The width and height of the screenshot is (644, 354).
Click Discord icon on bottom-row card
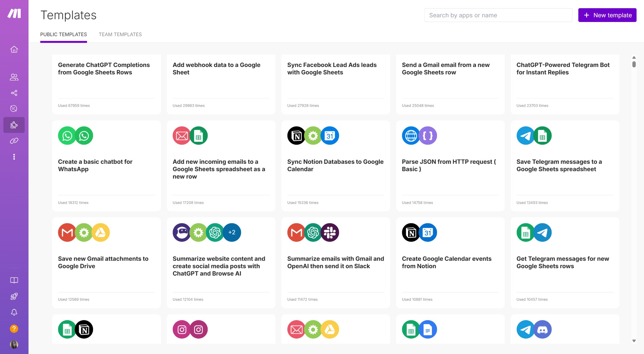point(543,329)
